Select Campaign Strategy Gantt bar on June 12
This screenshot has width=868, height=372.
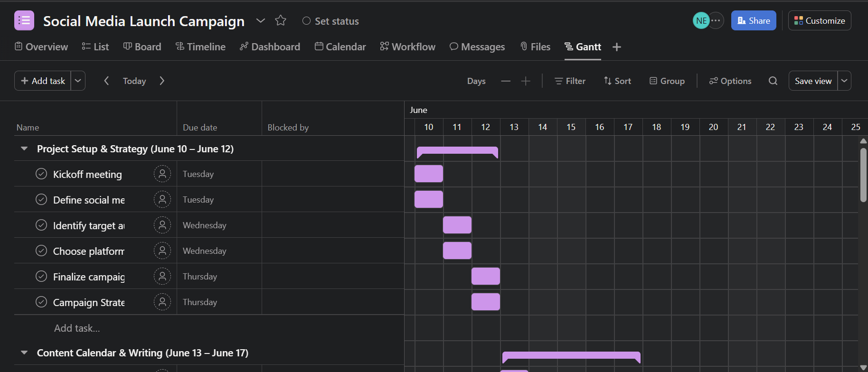[486, 302]
